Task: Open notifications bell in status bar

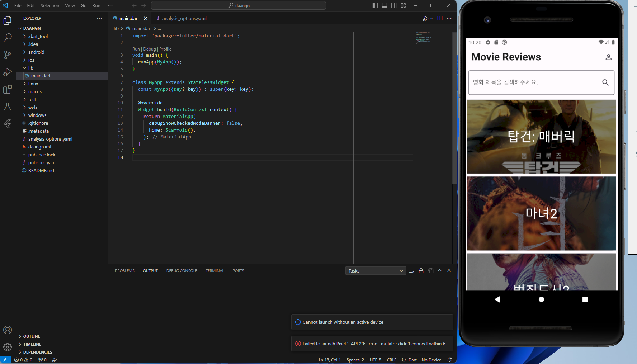Action: (449, 360)
